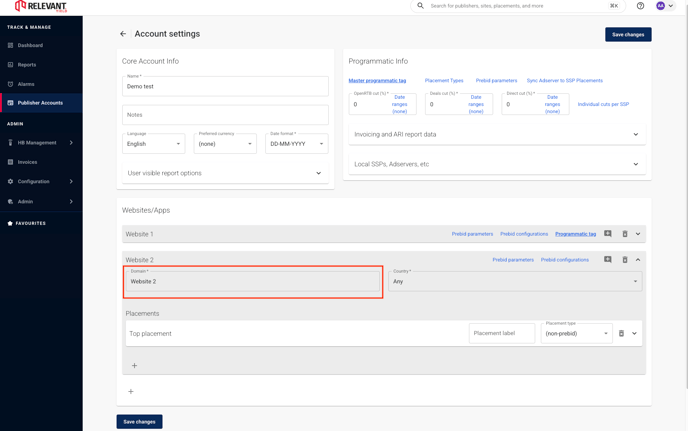This screenshot has height=431, width=688.
Task: Open the Language dropdown showing English
Action: (154, 144)
